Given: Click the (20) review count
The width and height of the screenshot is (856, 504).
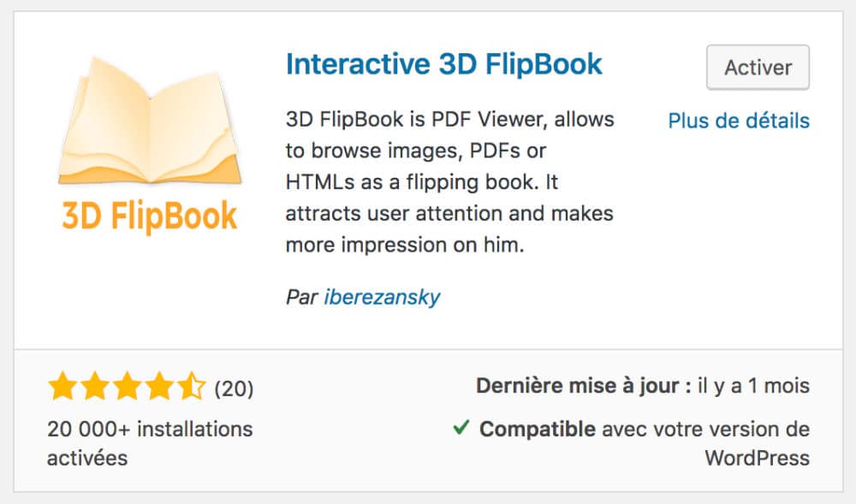Looking at the screenshot, I should click(x=235, y=388).
